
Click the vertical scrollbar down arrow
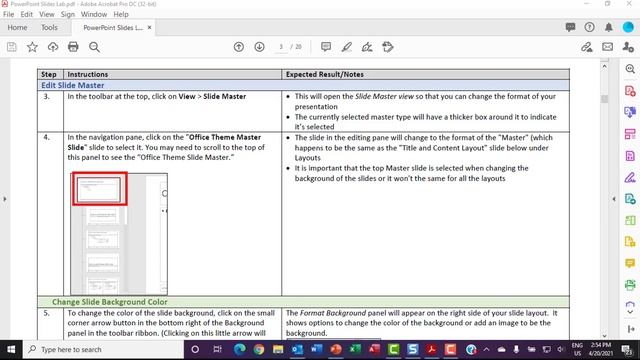[x=604, y=335]
